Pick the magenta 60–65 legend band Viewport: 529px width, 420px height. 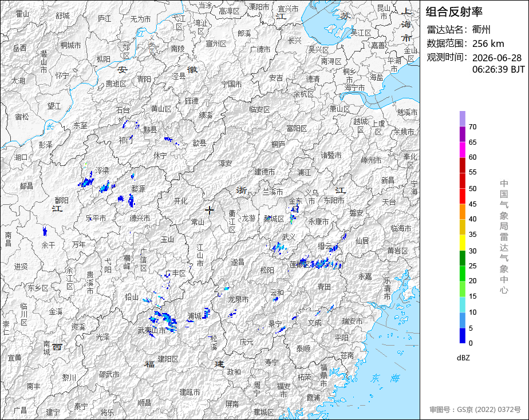[x=462, y=150]
